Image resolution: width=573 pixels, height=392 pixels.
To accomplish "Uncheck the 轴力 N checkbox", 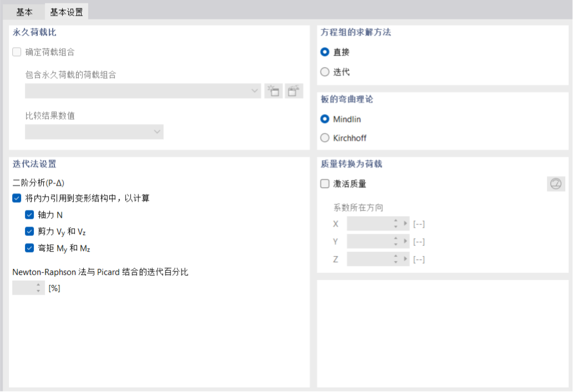I will (29, 215).
